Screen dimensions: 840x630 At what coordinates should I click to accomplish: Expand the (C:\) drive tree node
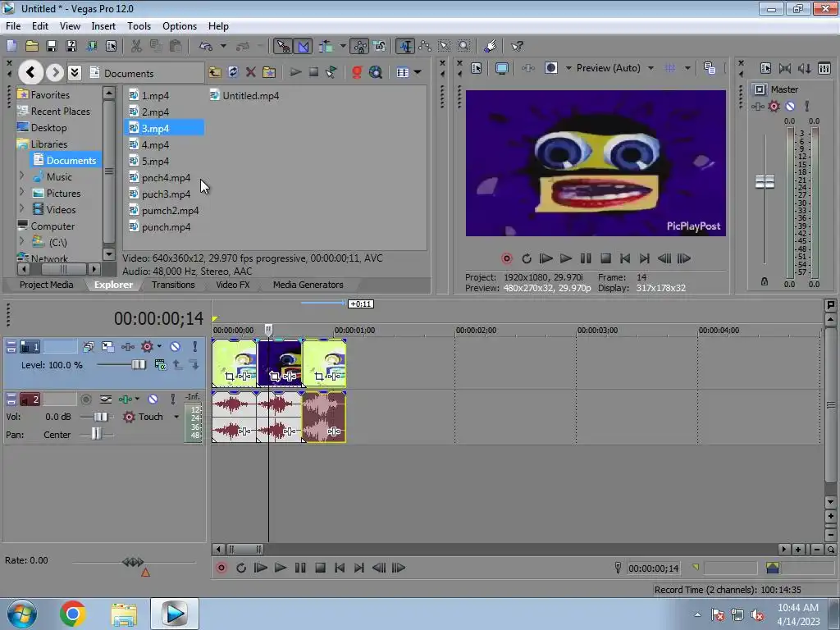22,241
